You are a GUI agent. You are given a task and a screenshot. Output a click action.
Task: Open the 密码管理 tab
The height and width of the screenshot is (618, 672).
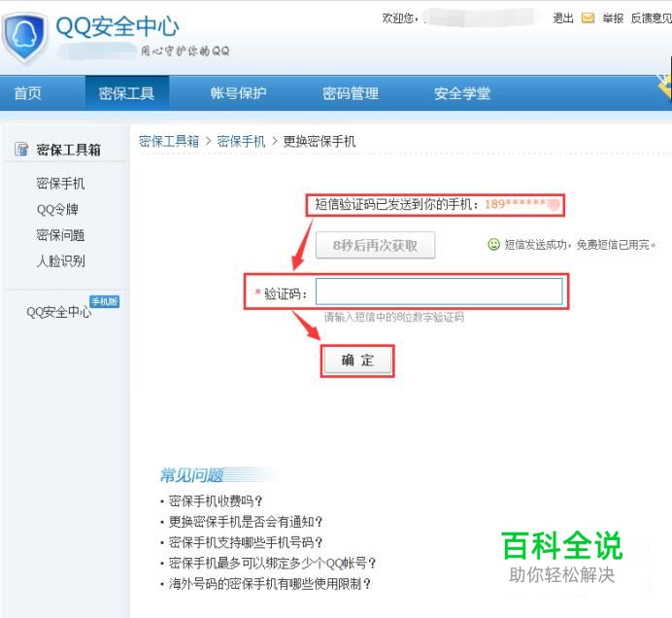click(351, 93)
